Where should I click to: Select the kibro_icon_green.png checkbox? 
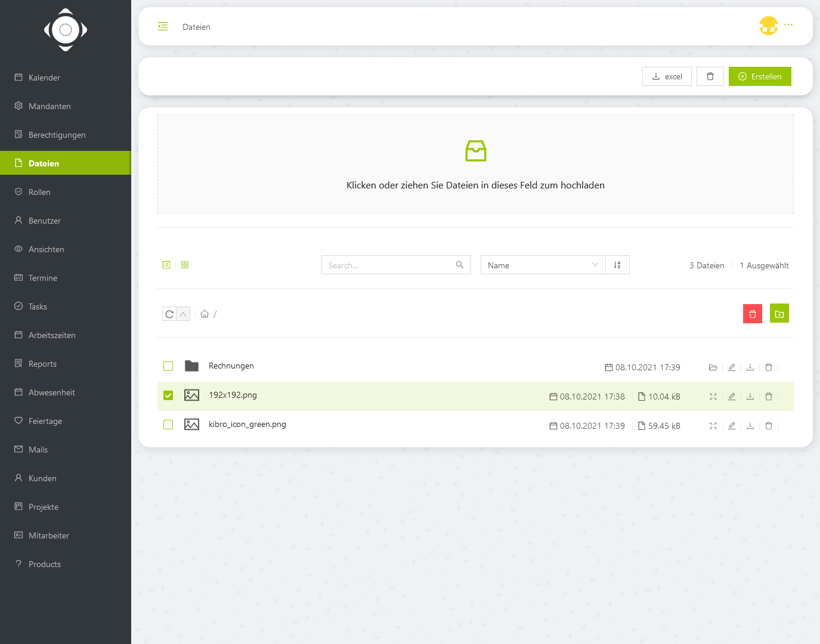168,425
